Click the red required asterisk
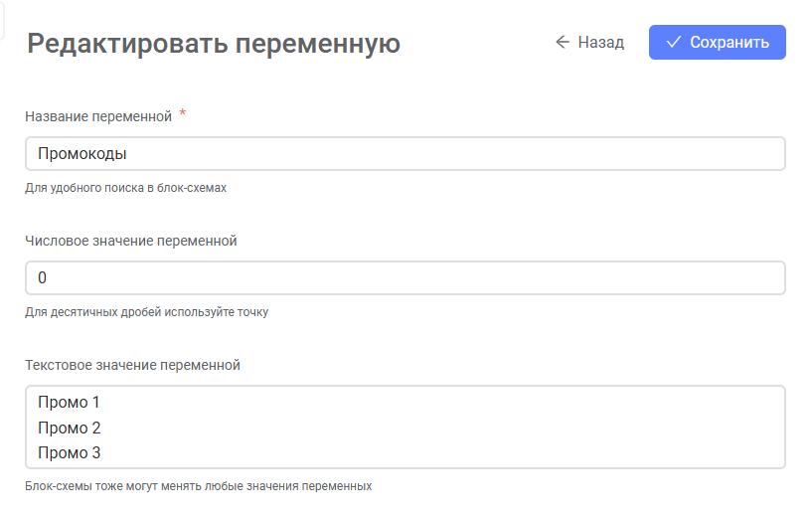The image size is (812, 517). 182,112
